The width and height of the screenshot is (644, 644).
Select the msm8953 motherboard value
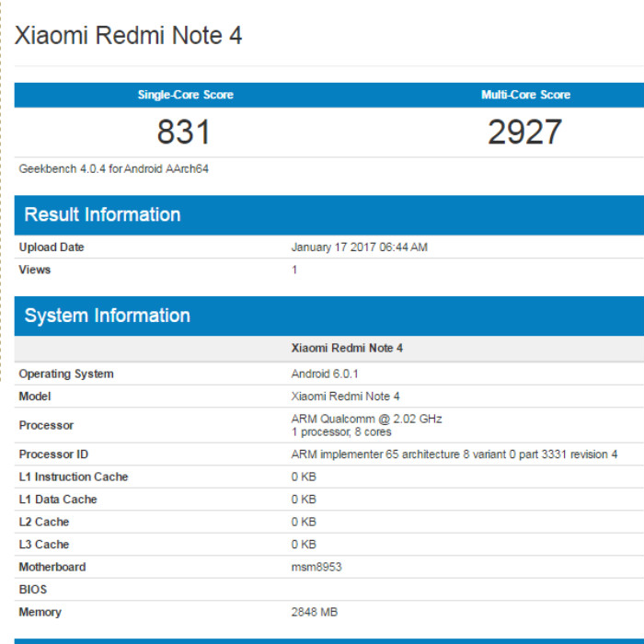tap(316, 568)
